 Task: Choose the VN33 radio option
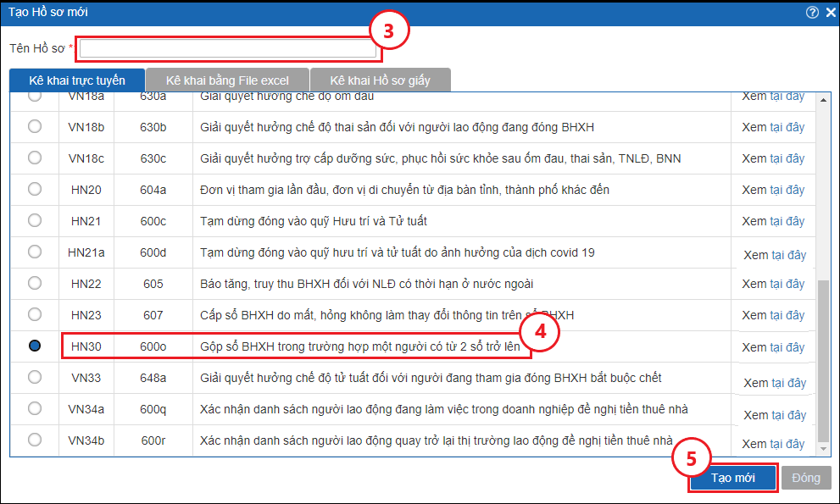click(x=35, y=377)
